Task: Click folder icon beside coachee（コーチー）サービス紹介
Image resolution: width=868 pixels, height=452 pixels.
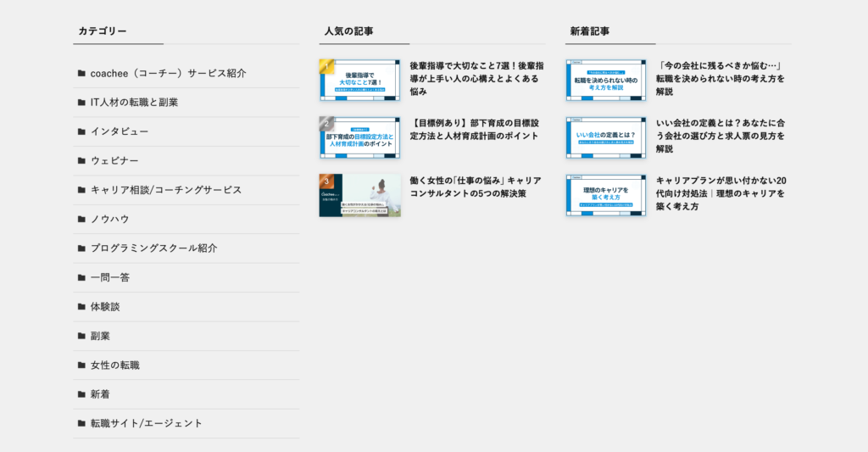Action: [x=81, y=74]
